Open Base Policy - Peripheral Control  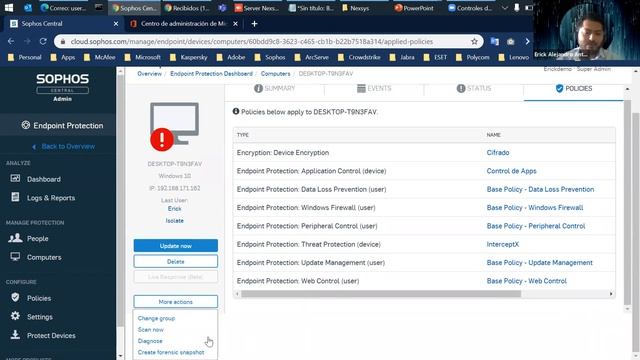point(536,226)
